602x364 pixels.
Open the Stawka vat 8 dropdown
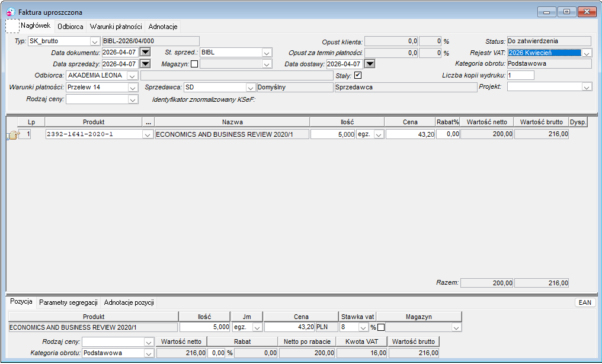(x=363, y=327)
